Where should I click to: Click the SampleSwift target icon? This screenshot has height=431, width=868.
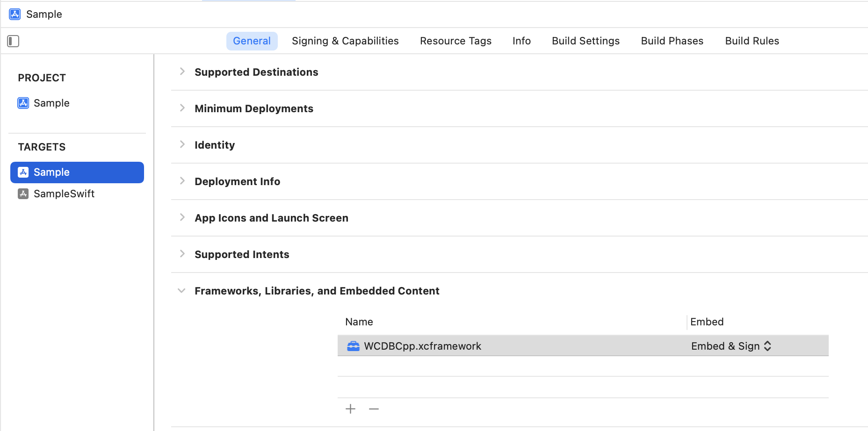(23, 194)
